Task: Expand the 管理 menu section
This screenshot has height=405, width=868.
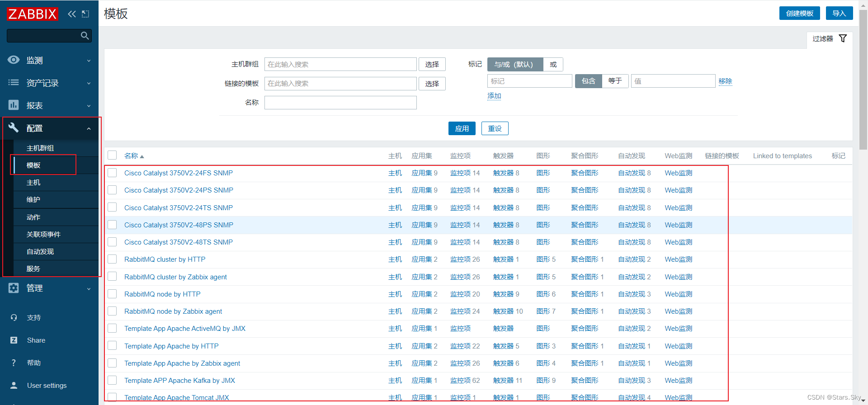Action: click(50, 288)
